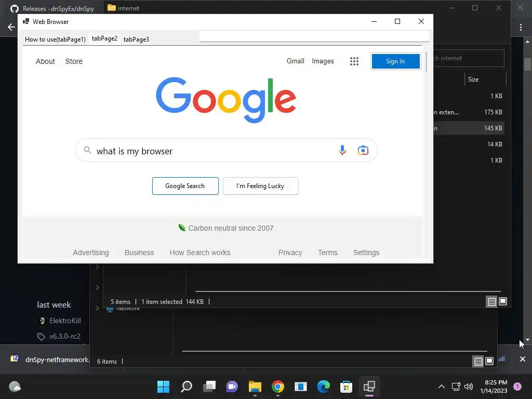Click the Sign In button
532x399 pixels.
coord(395,61)
